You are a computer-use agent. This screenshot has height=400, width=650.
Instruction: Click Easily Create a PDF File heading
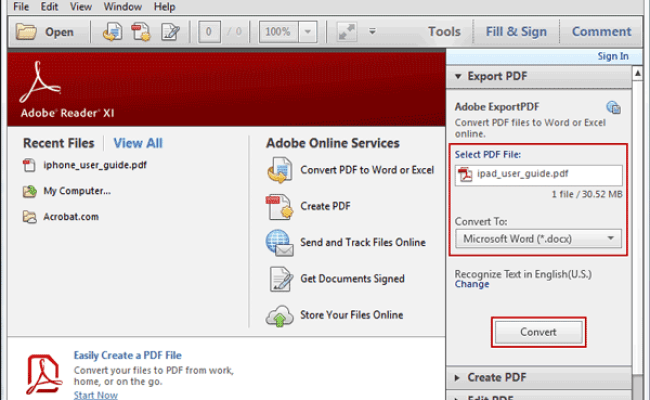coord(128,356)
